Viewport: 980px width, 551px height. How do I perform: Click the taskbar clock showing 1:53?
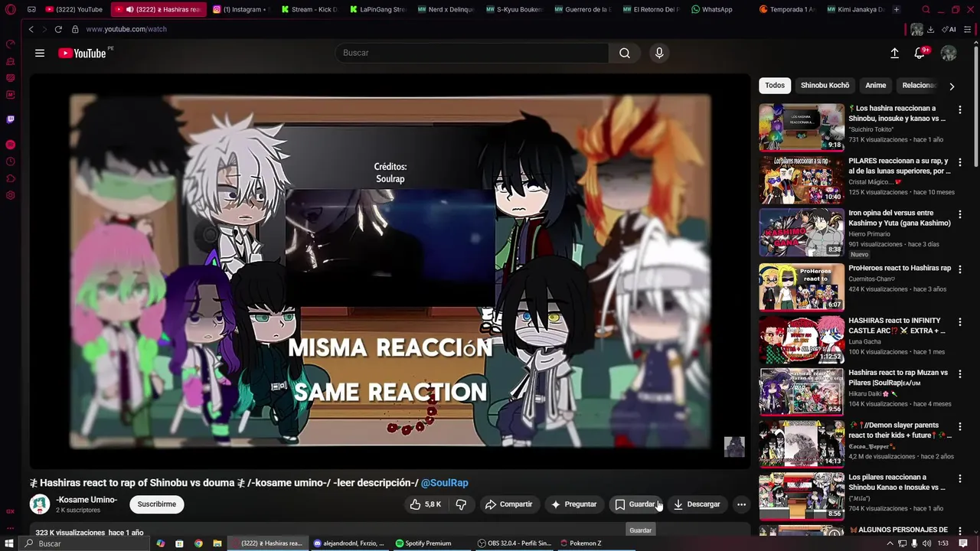coord(943,543)
